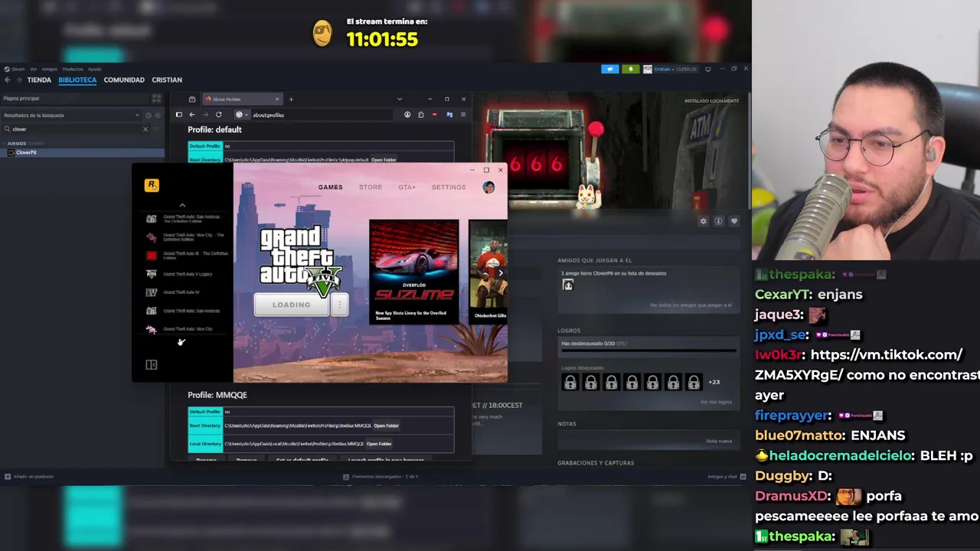Viewport: 980px width, 551px height.
Task: Go to TIENDA in Steam navigation
Action: 39,80
